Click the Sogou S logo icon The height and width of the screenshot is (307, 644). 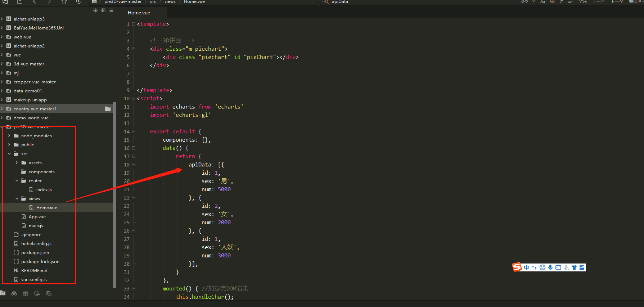pos(517,267)
